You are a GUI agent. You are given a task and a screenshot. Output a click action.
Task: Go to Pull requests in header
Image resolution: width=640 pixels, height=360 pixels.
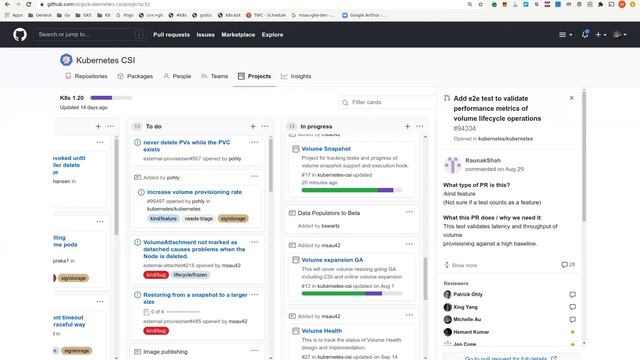[x=171, y=35]
